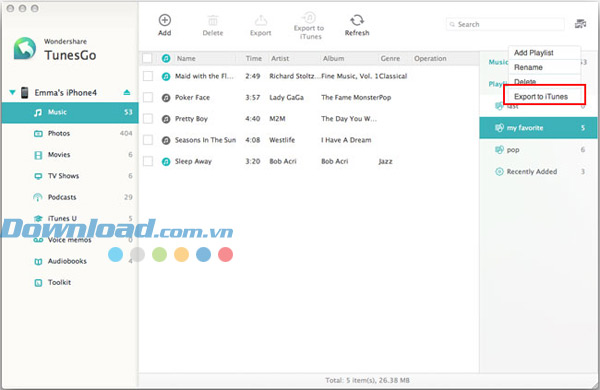Screen dimensions: 600x390
Task: Choose Export to iTunes from context menu
Action: [x=545, y=96]
